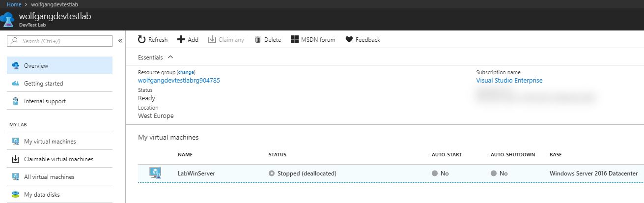Click the Claim any download icon
This screenshot has width=644, height=203.
[212, 39]
